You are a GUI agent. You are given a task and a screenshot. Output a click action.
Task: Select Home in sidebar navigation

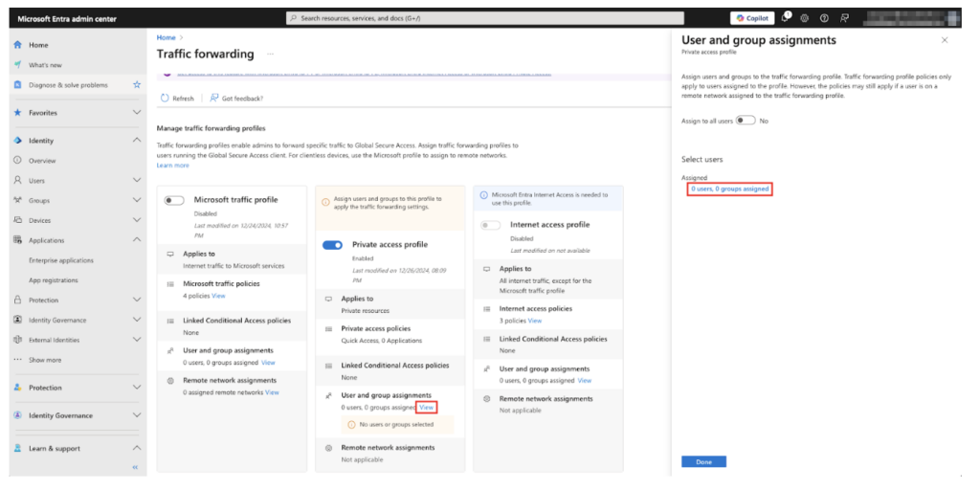(38, 45)
